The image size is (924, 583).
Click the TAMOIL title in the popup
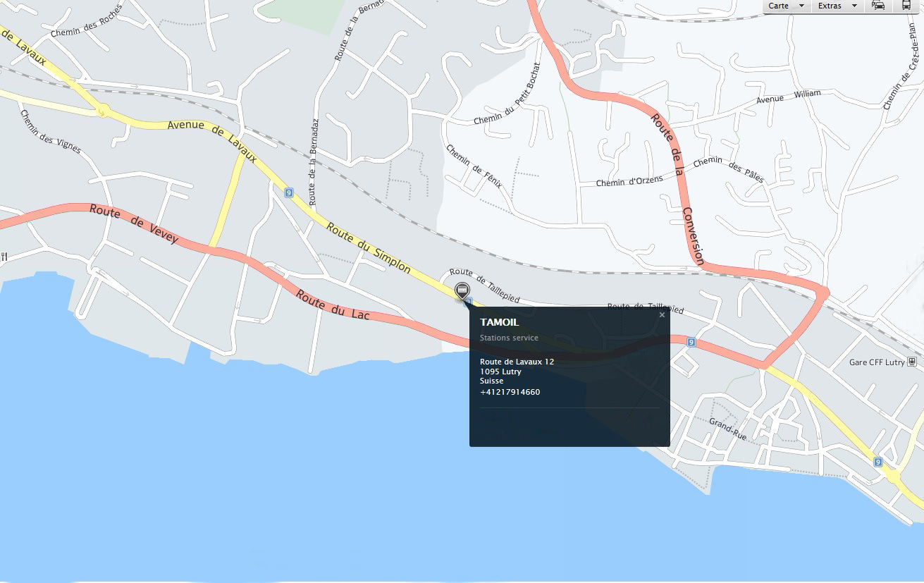pos(499,322)
